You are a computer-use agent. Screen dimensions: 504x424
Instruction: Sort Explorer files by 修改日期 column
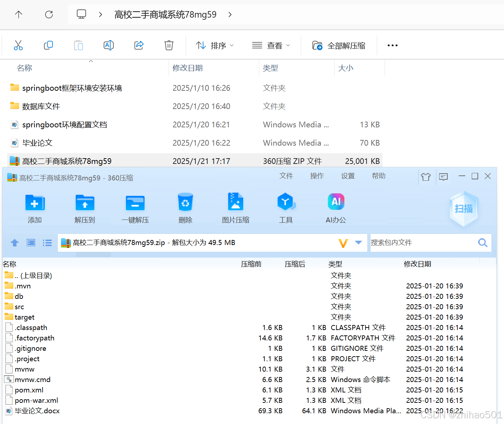(x=188, y=68)
